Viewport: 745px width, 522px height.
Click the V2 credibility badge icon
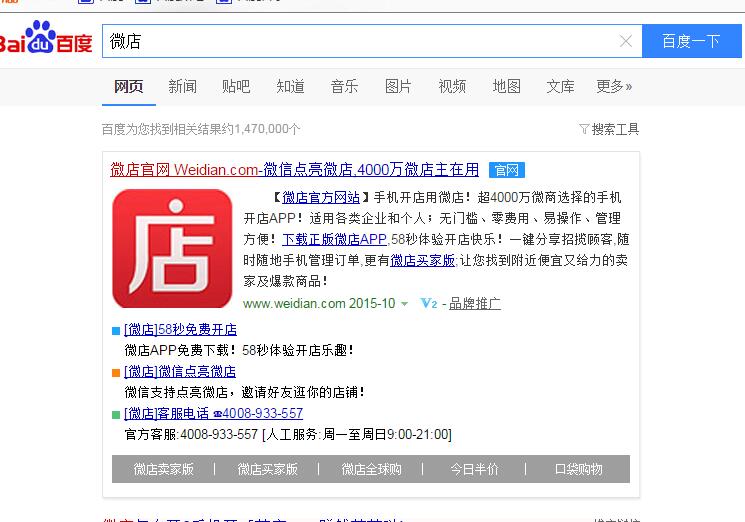(429, 303)
